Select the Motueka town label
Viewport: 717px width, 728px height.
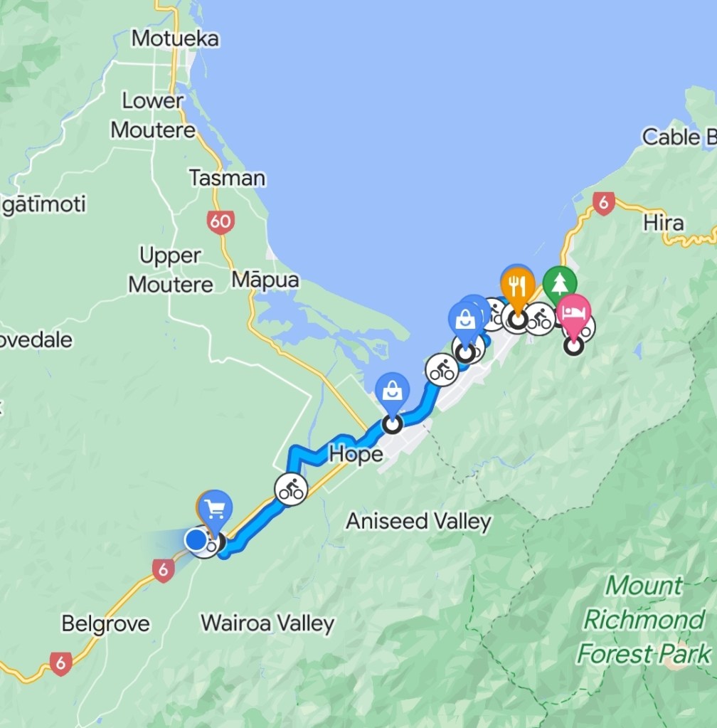(175, 38)
